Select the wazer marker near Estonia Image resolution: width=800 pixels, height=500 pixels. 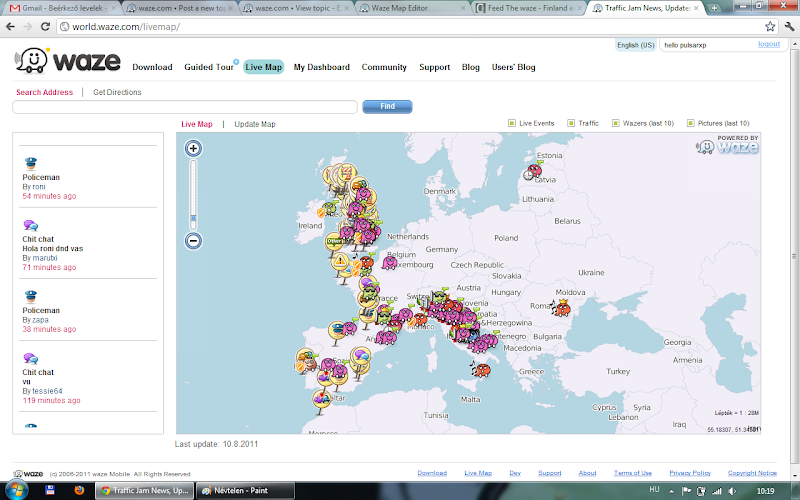pos(533,170)
